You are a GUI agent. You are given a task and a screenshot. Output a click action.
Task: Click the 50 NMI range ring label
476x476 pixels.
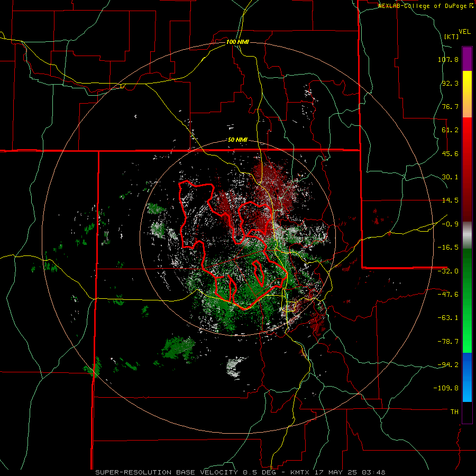237,140
